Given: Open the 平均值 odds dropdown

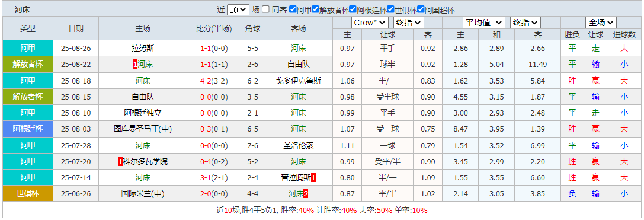Looking at the screenshot, I should tap(484, 23).
